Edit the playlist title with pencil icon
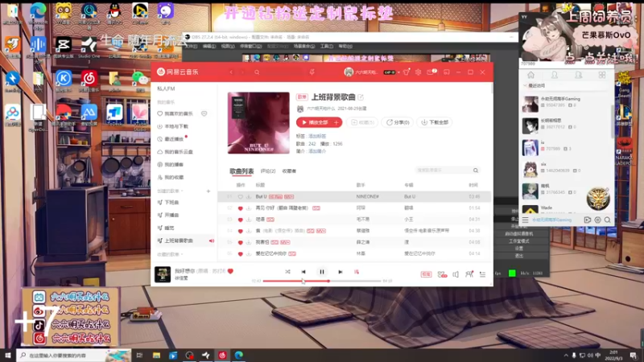 (361, 97)
